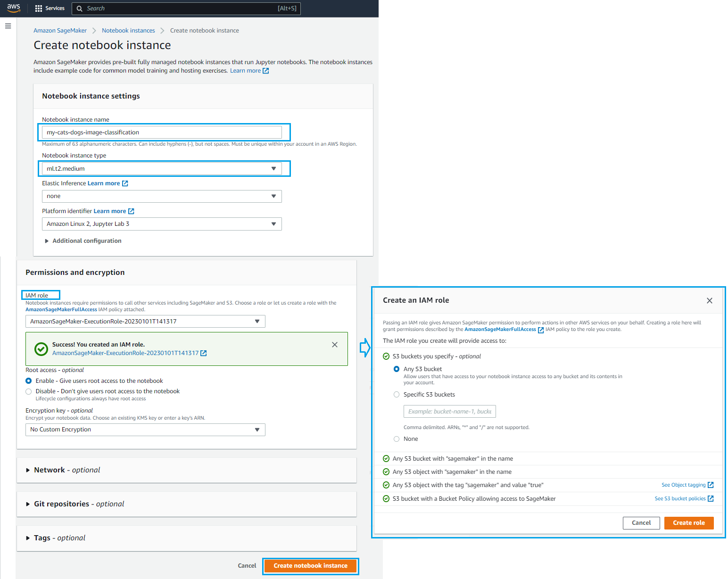The image size is (728, 579).
Task: Click the specific S3 bucket name field
Action: (x=449, y=411)
